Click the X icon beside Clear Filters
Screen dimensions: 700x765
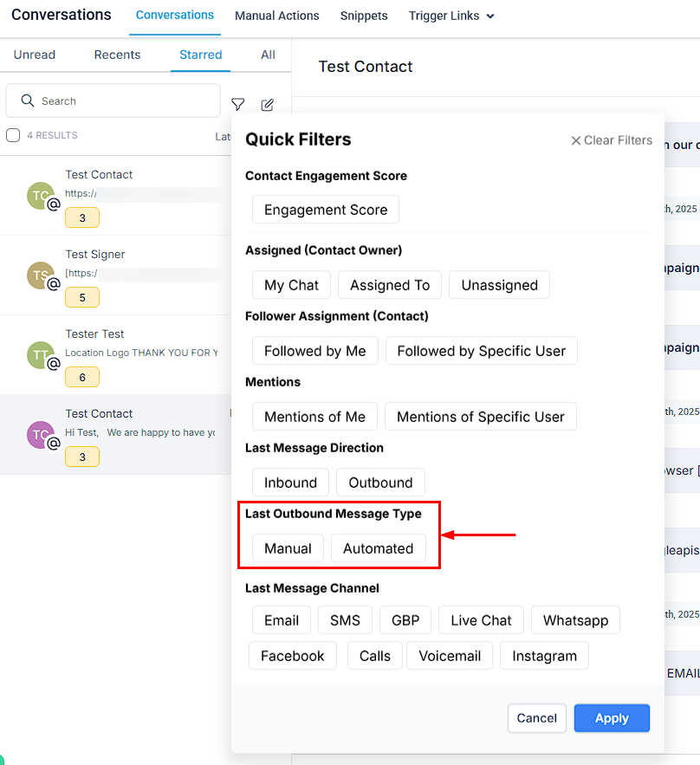[x=575, y=140]
